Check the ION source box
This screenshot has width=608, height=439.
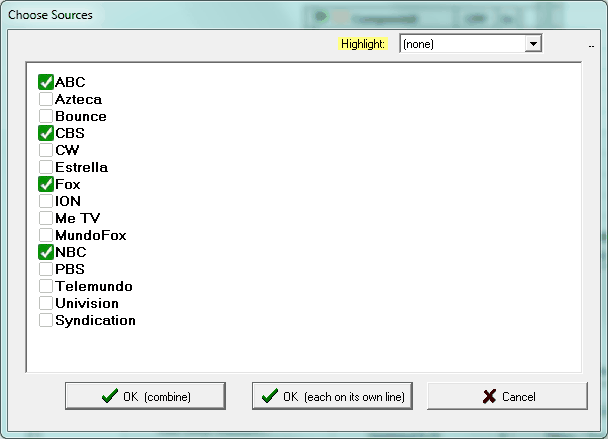(x=46, y=201)
